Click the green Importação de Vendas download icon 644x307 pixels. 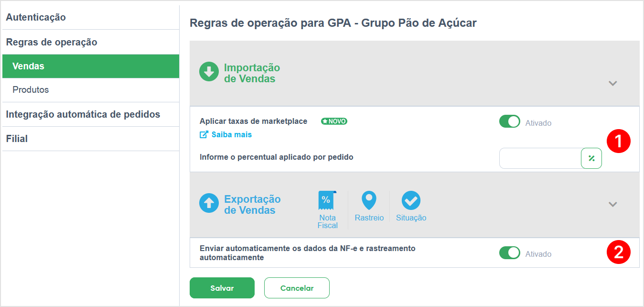pos(209,72)
